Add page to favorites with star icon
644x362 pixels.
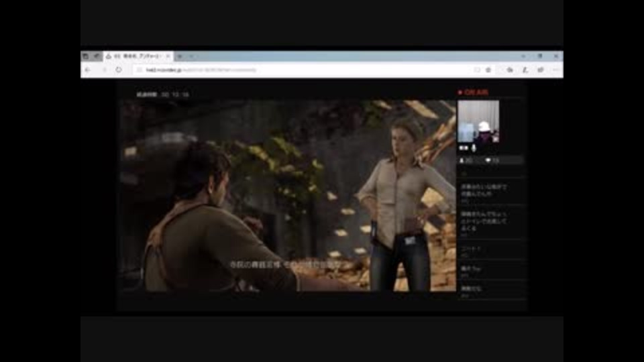pyautogui.click(x=488, y=70)
